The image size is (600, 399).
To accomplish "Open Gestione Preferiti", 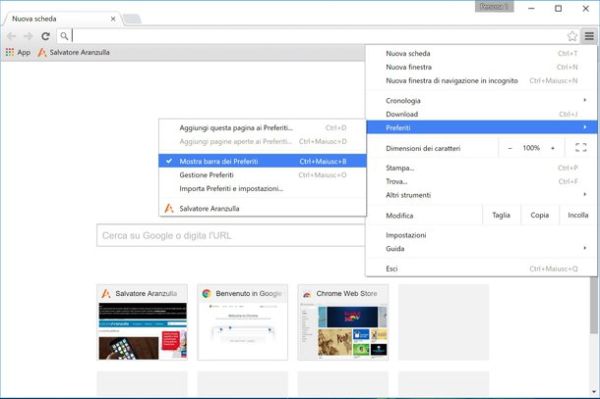I will (262, 175).
